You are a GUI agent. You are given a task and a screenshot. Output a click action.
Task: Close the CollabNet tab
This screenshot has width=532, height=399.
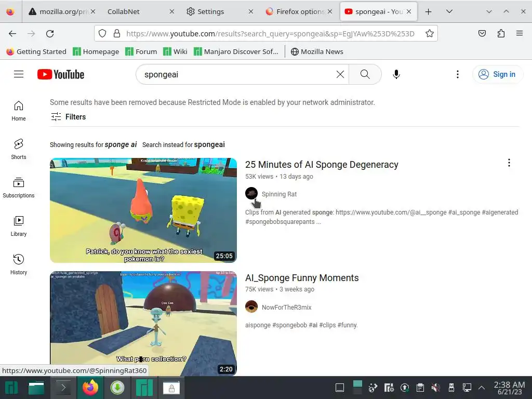[x=171, y=11]
